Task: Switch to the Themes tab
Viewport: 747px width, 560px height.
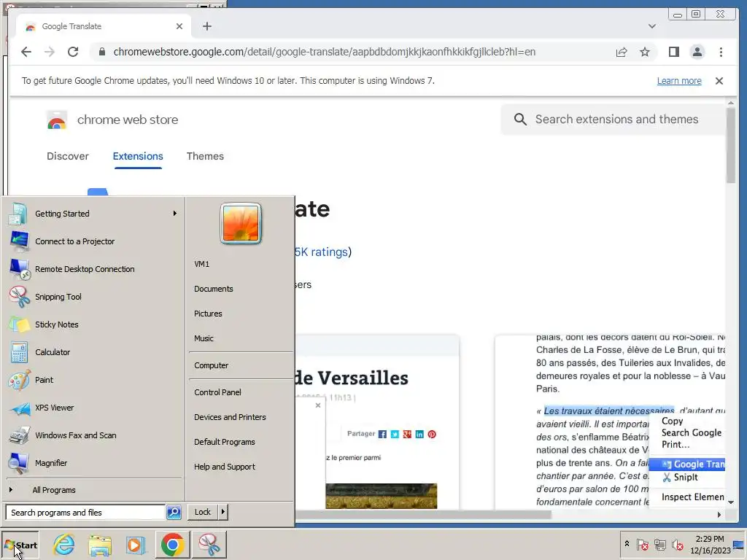Action: tap(205, 156)
